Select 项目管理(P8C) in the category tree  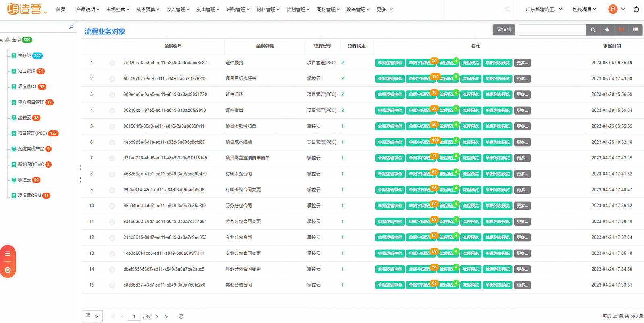(x=32, y=133)
